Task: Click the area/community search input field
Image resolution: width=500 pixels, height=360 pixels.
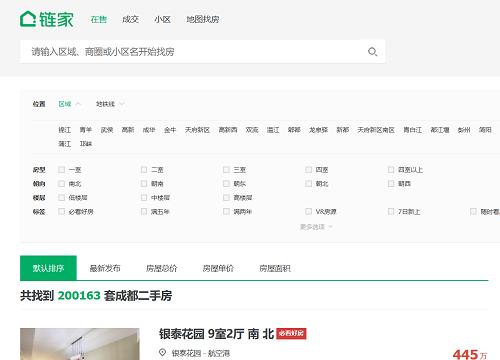Action: click(203, 52)
